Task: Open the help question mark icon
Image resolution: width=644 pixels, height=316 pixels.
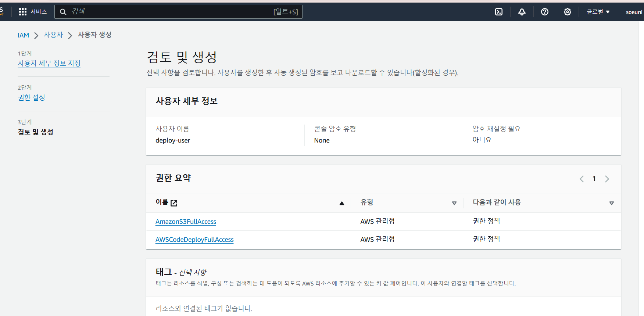Action: coord(545,12)
